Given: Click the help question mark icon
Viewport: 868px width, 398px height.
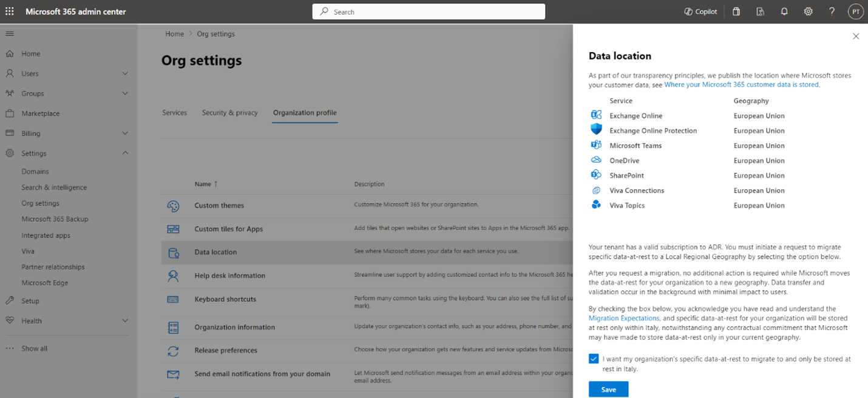Looking at the screenshot, I should point(832,12).
